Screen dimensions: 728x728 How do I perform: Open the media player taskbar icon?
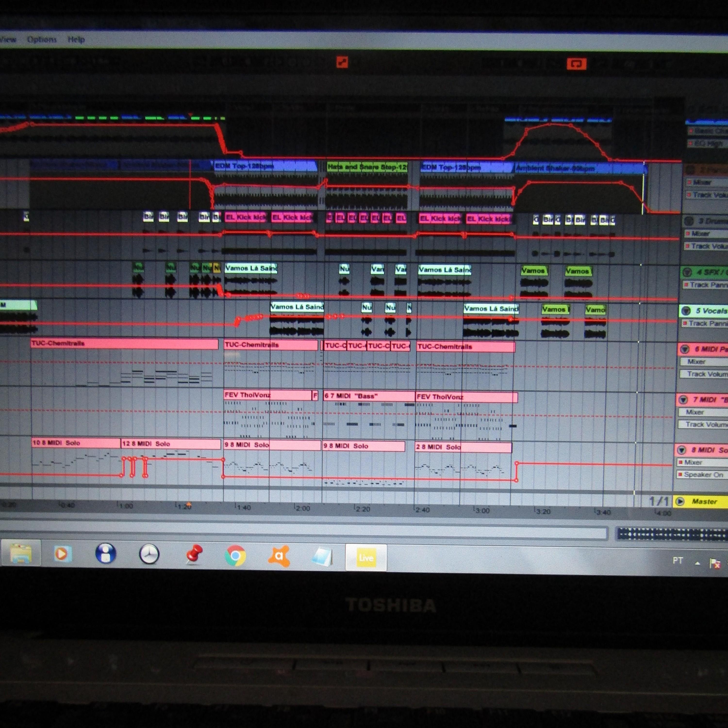(62, 554)
